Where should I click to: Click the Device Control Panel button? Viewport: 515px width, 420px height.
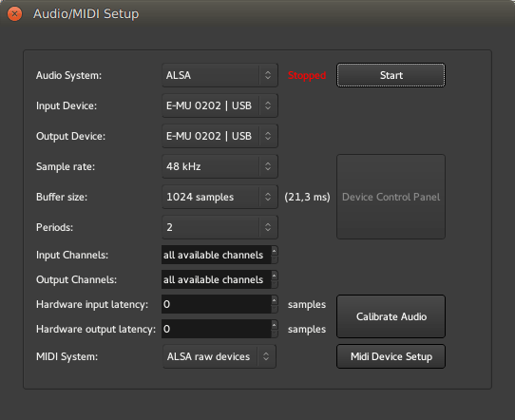391,197
